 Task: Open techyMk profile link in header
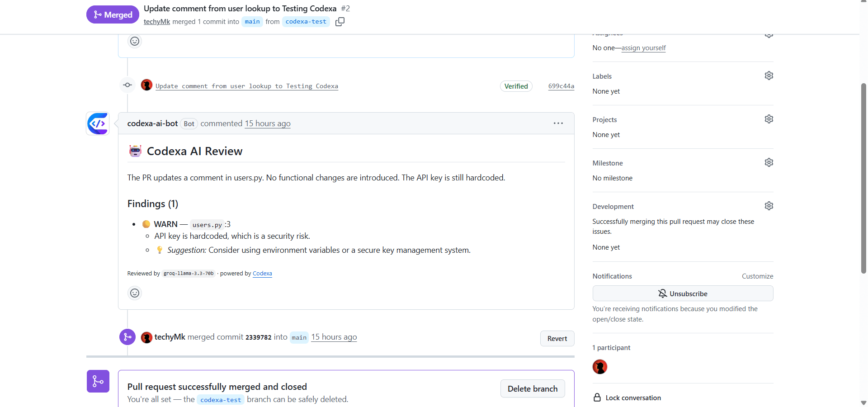157,22
